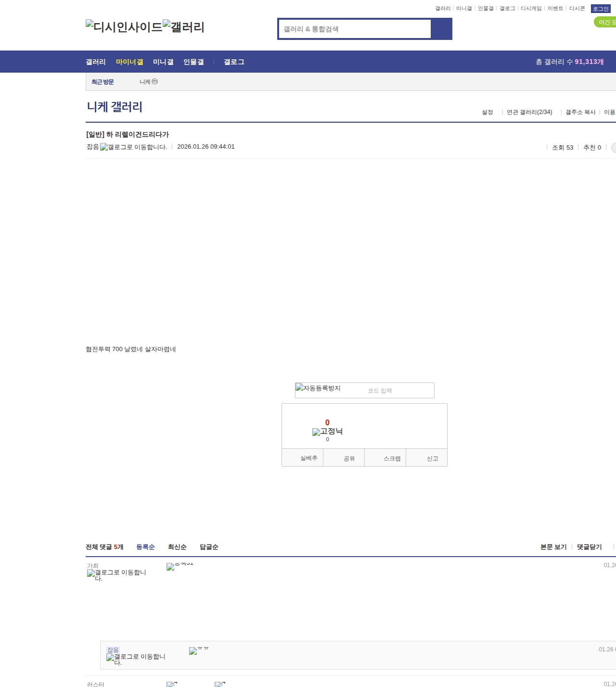Expand the 최근 방문 recent visits
This screenshot has height=687, width=616.
click(102, 82)
